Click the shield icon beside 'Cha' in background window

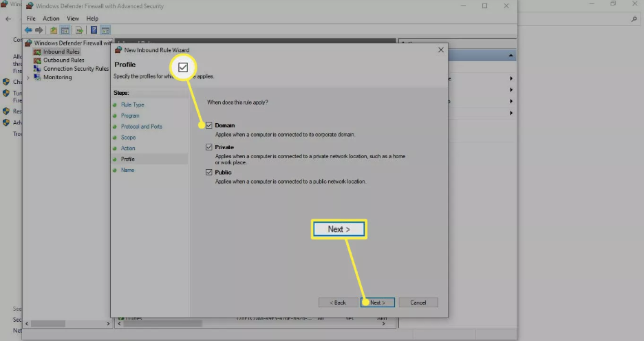[x=6, y=82]
